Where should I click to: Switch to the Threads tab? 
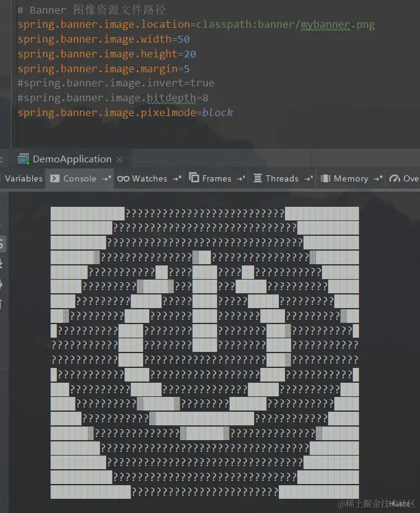pyautogui.click(x=282, y=178)
